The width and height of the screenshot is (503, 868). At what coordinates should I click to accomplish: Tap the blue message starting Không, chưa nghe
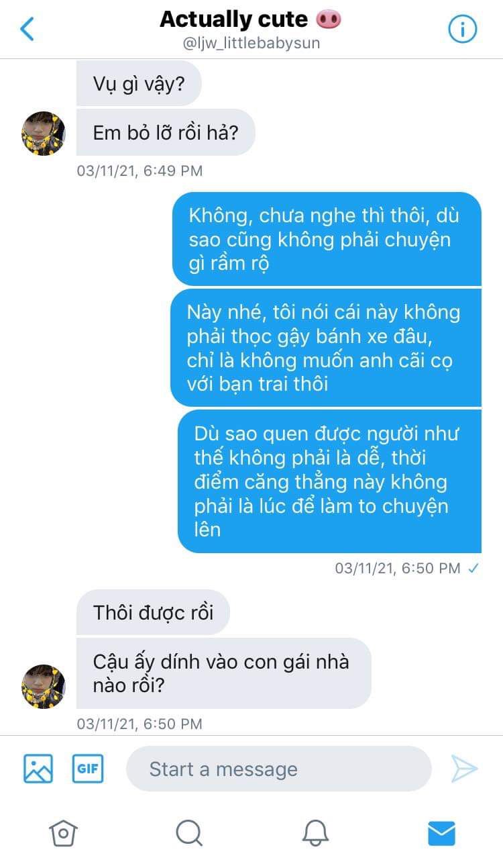(327, 240)
